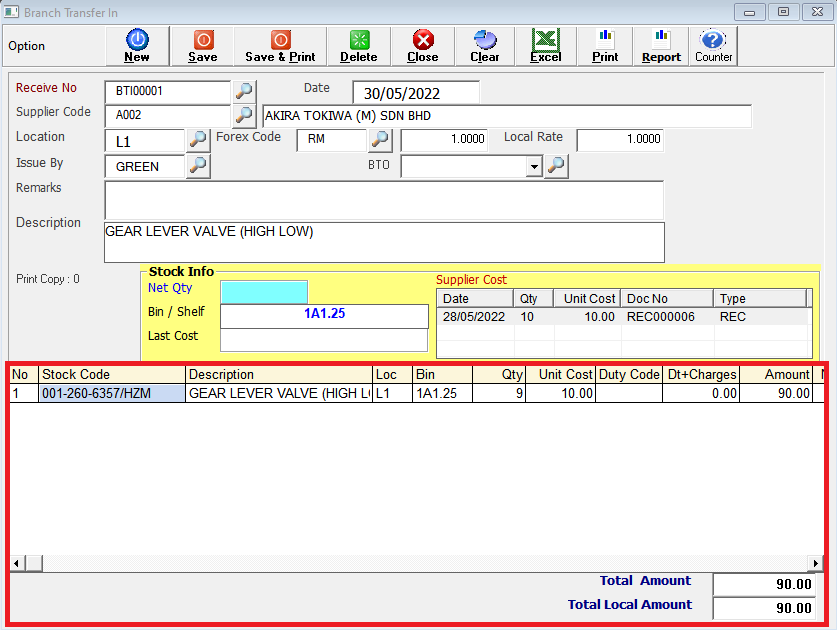This screenshot has width=837, height=630.
Task: Click the Date field 30/05/2022
Action: (416, 93)
